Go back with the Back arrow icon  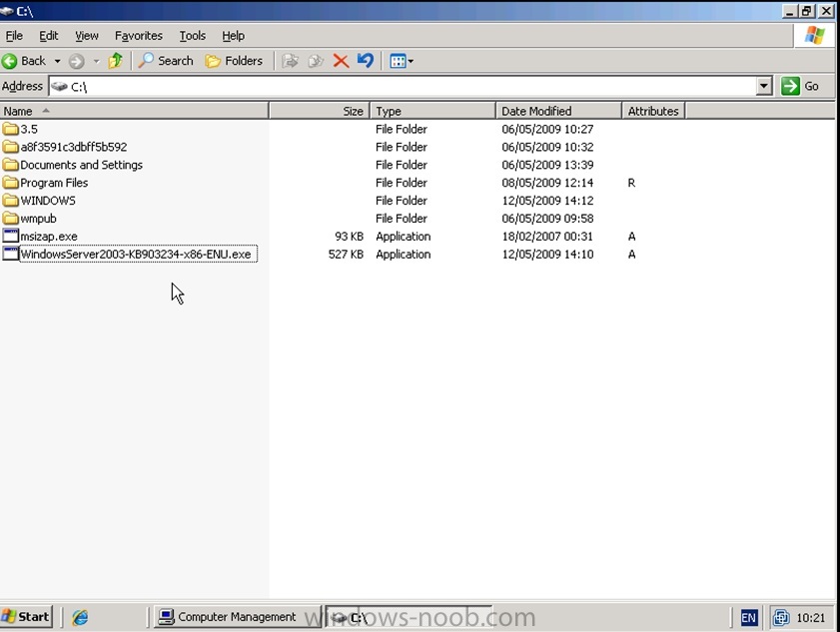10,61
